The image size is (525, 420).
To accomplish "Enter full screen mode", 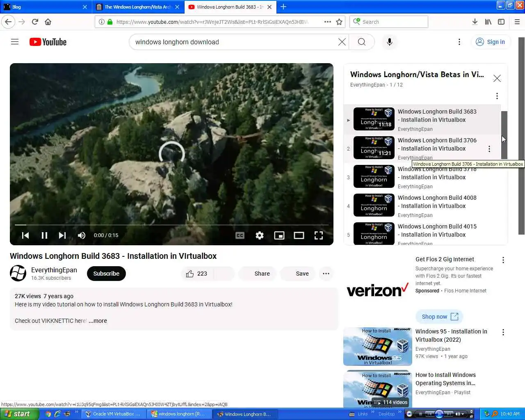I will (x=319, y=235).
